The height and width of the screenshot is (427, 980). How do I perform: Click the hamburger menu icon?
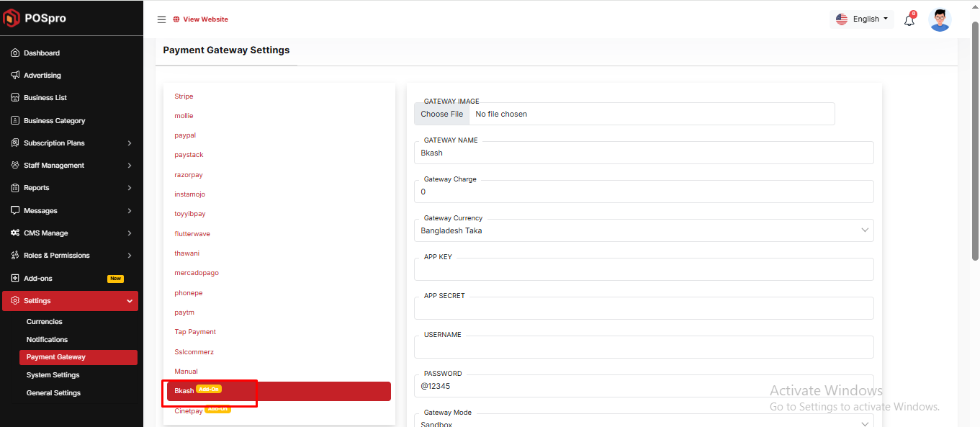coord(161,19)
